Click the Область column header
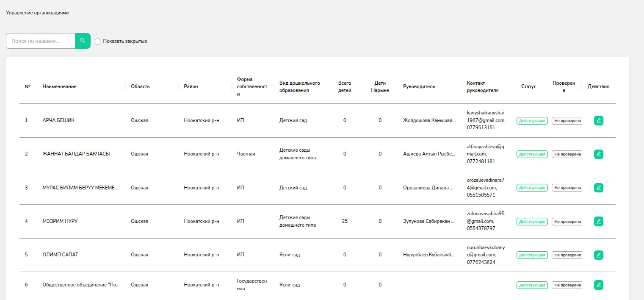Screen dimensions: 644x300 click(x=140, y=86)
